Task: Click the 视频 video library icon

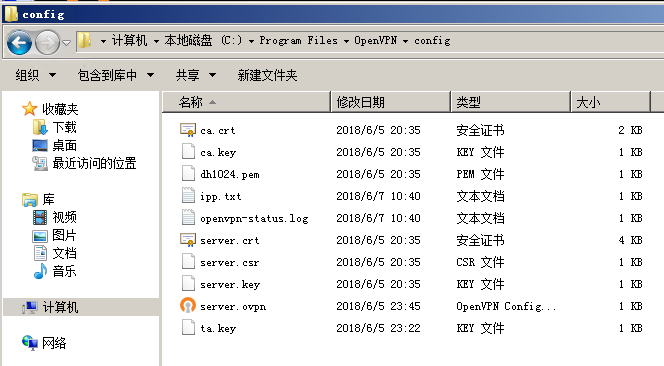Action: pyautogui.click(x=40, y=217)
